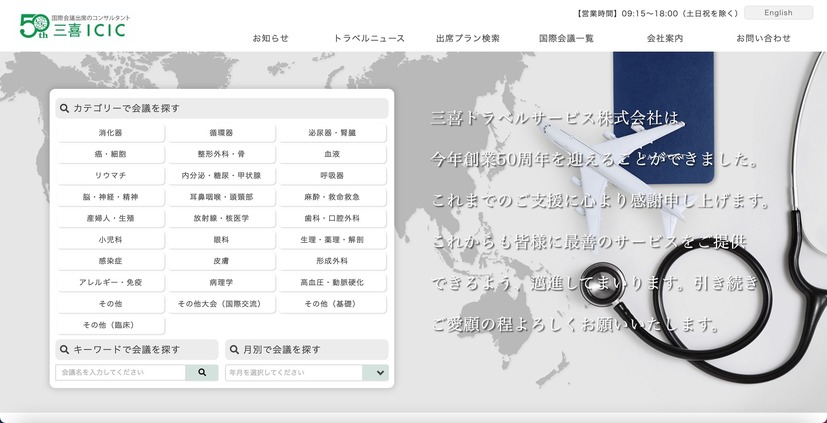Go to 出席プラン検索 page

(467, 38)
